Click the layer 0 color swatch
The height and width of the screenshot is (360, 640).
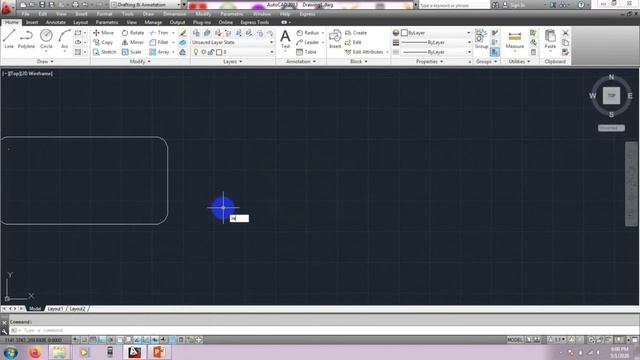coord(219,52)
